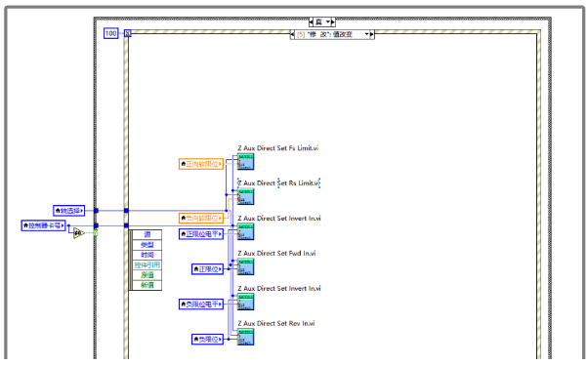Go to previous event case with left arrow

292,34
